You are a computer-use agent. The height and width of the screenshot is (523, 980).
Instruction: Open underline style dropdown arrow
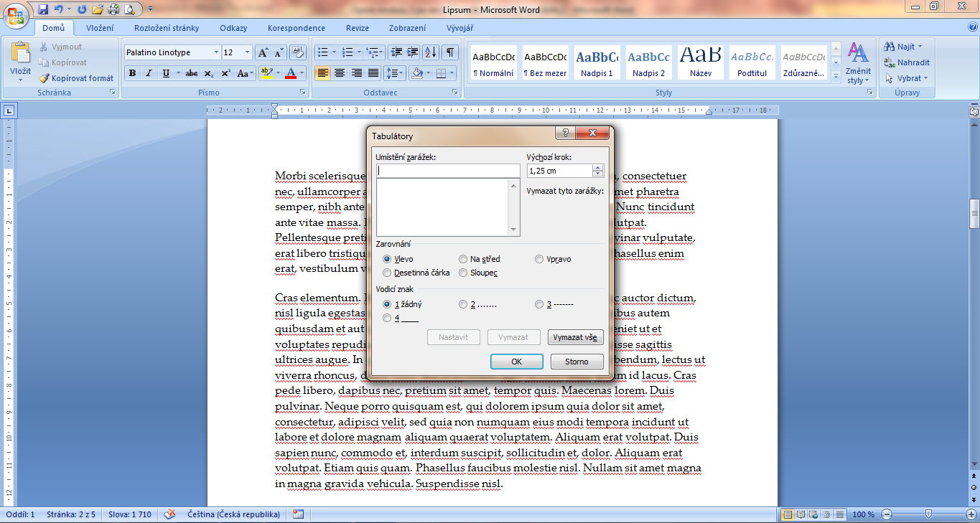pyautogui.click(x=178, y=73)
